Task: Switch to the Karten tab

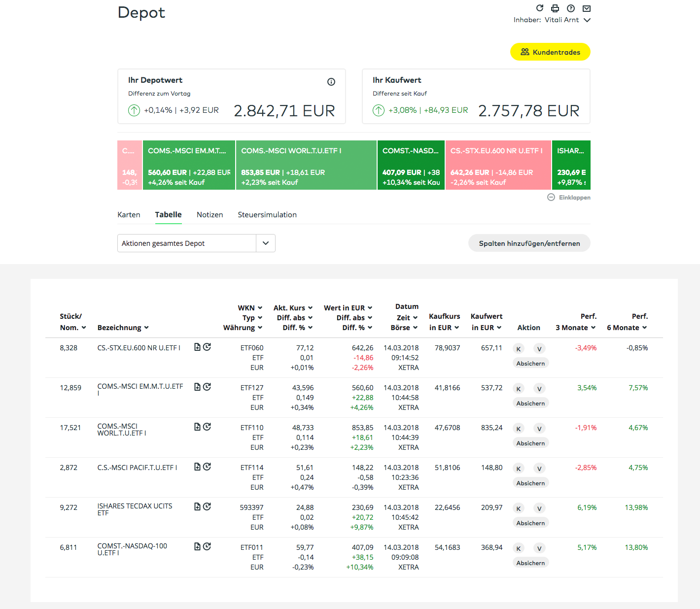Action: 129,215
